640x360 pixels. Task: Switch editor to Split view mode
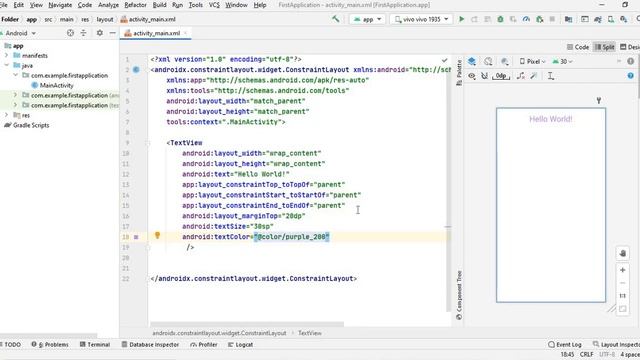(x=604, y=47)
